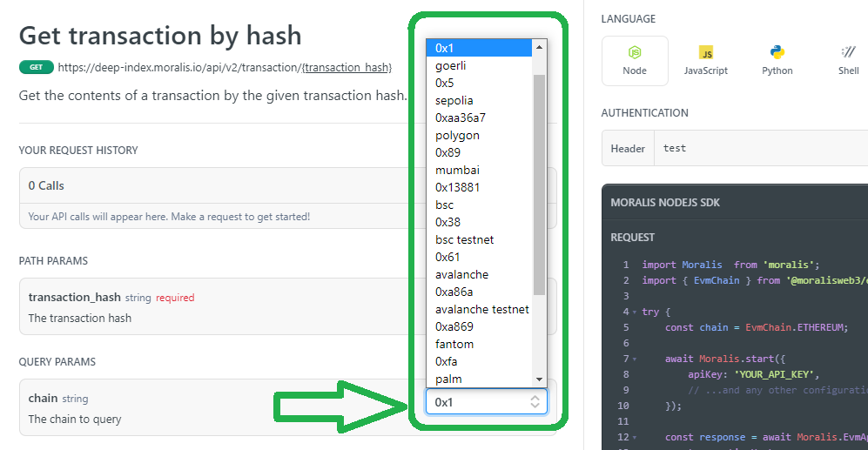Open the chain 0x1 combo box

coord(486,402)
